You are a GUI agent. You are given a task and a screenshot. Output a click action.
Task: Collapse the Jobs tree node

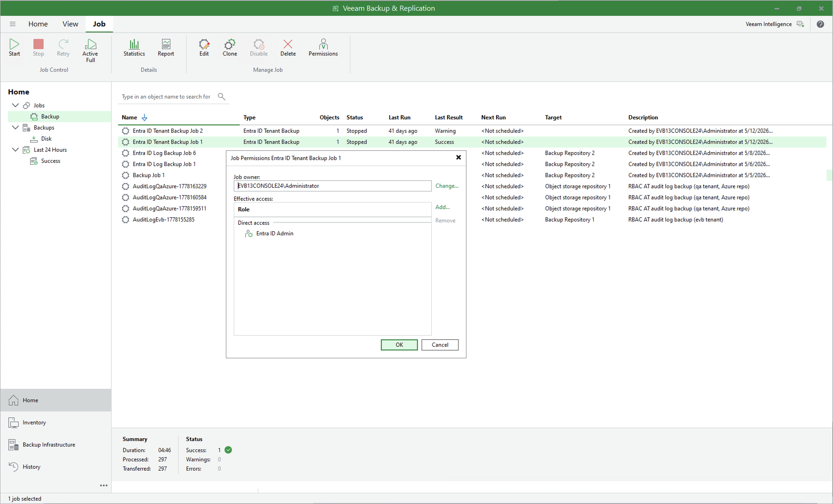click(15, 105)
